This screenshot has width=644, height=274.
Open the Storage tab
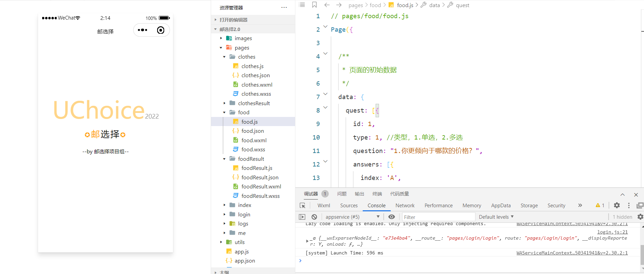coord(529,205)
